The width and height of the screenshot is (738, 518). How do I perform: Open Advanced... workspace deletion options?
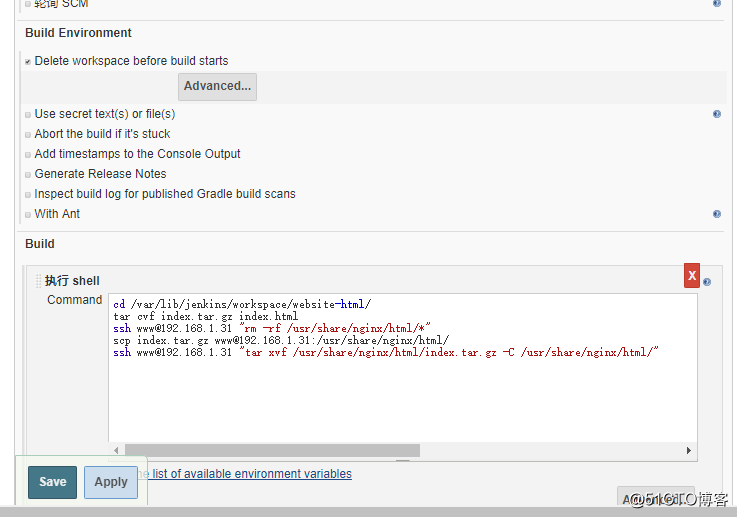[217, 87]
